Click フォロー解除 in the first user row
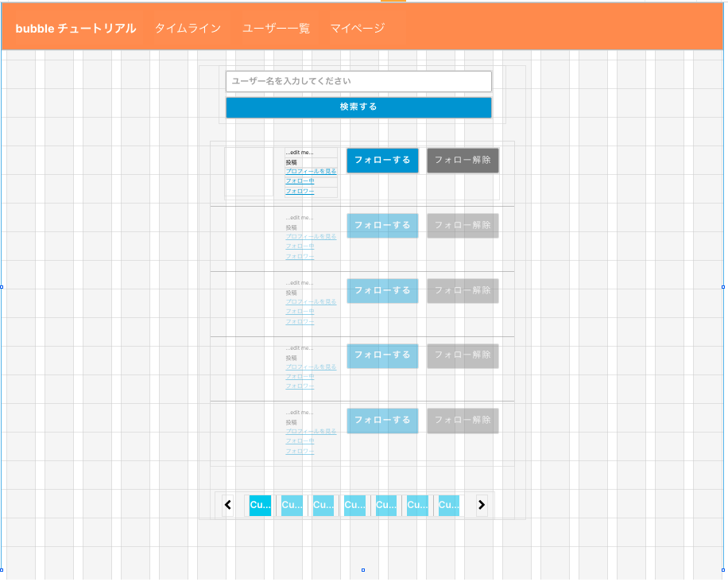 click(463, 161)
